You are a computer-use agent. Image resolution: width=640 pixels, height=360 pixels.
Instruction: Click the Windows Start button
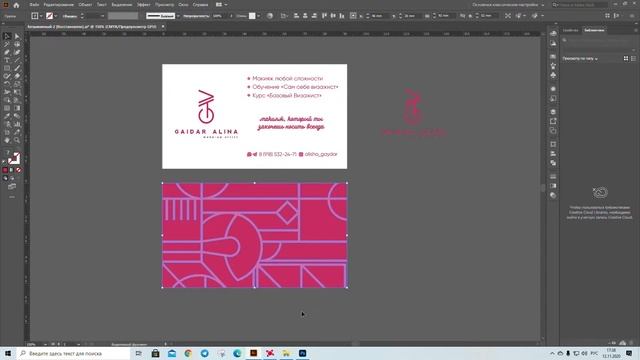point(8,353)
